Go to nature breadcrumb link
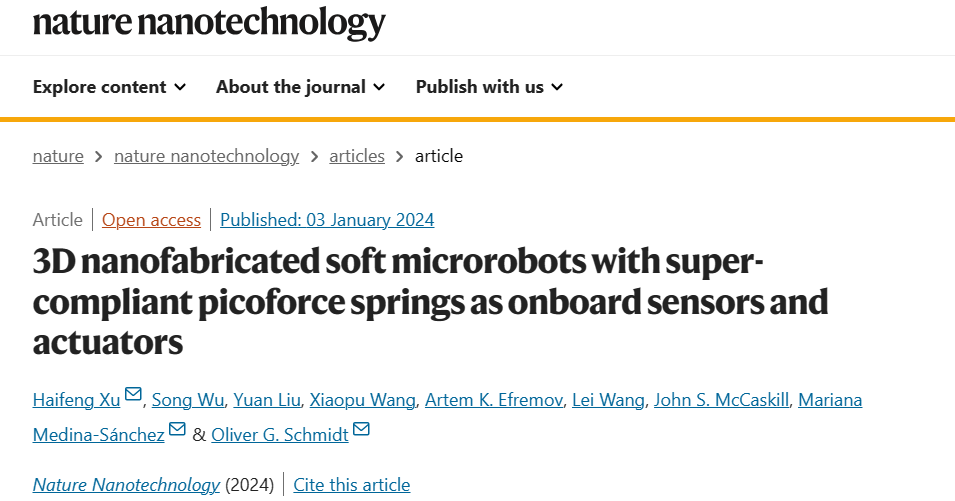Viewport: 955px width, 501px height. [58, 156]
